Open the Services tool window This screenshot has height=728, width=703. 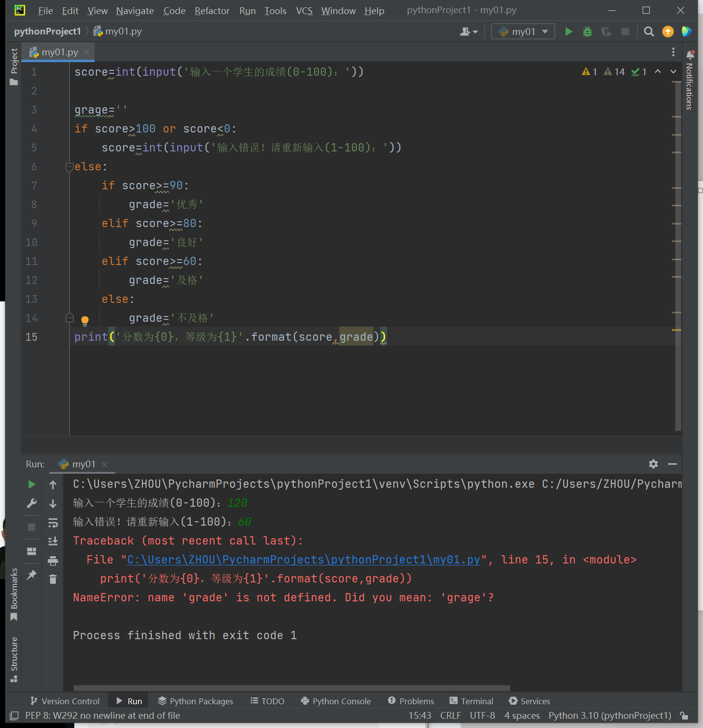point(529,701)
